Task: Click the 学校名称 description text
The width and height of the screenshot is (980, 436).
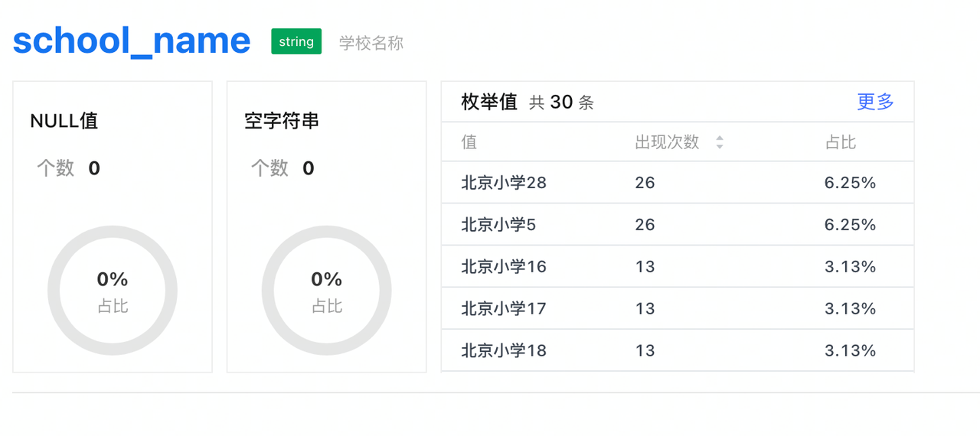Action: 371,43
